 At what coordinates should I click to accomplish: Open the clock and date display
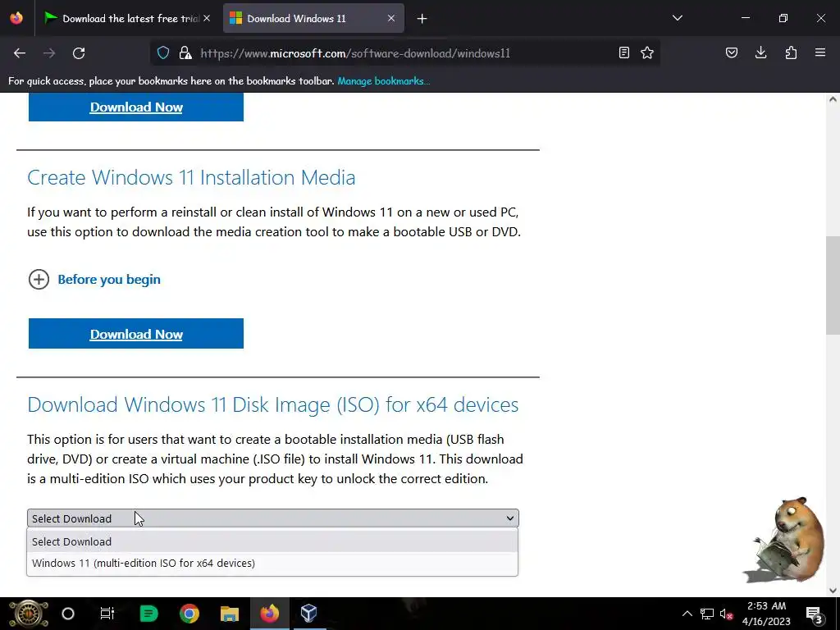tap(766, 614)
